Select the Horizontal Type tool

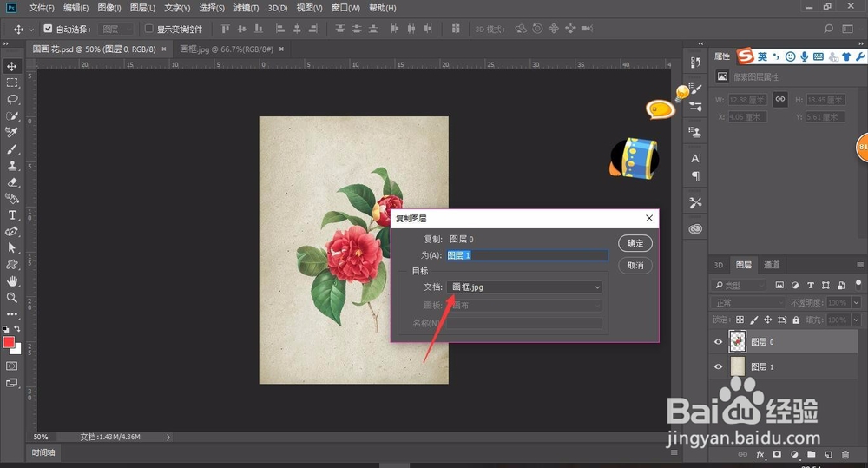[x=11, y=214]
